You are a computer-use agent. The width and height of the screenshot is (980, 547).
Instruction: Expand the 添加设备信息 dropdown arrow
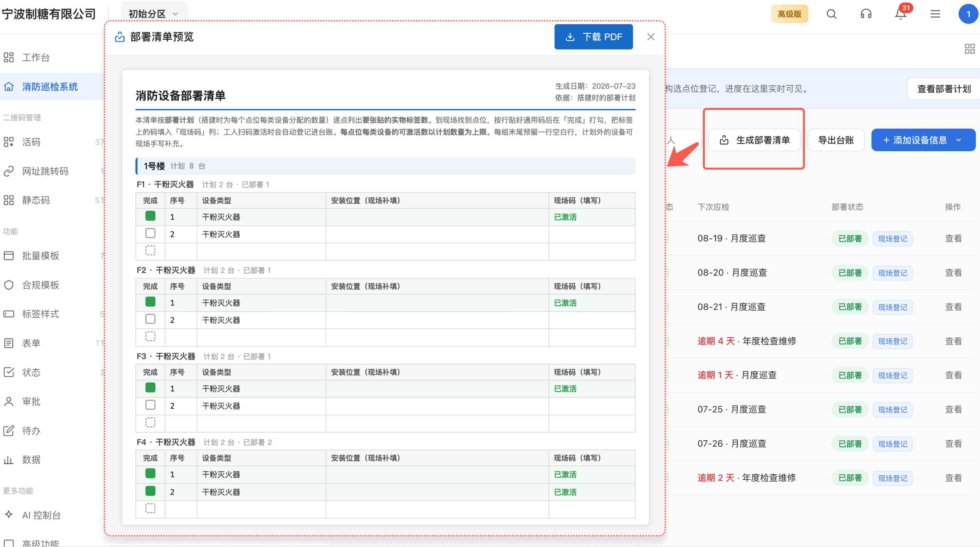coord(959,140)
